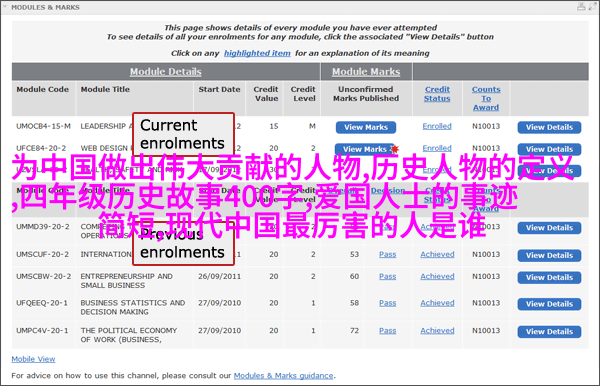Select module code UMSCUF-20-2

pyautogui.click(x=42, y=254)
